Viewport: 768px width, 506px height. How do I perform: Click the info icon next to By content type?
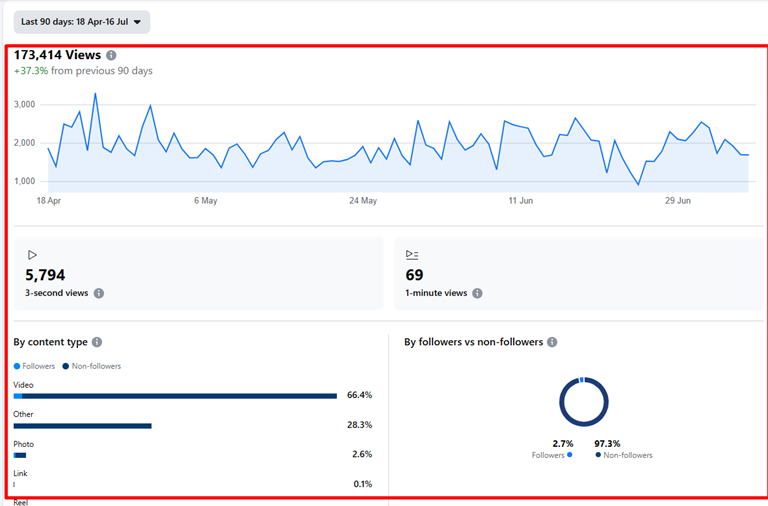pos(97,342)
